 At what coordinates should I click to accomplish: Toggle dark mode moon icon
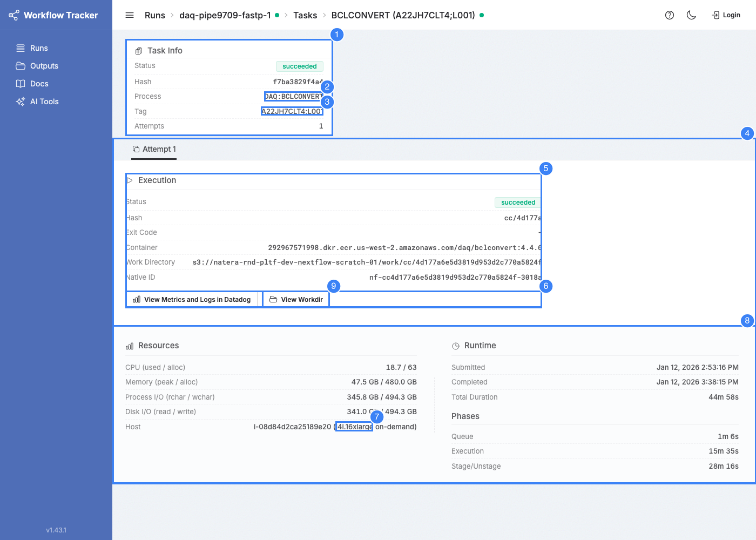[691, 15]
